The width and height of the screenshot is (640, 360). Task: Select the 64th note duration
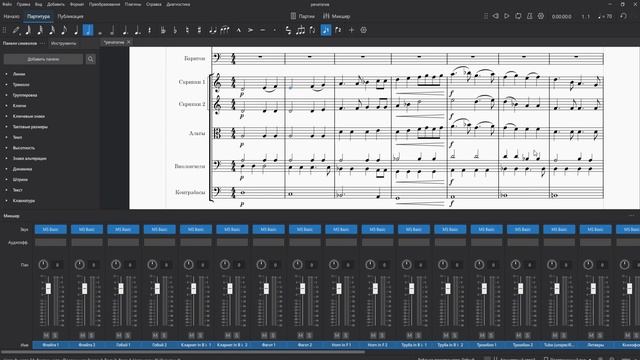[28, 30]
